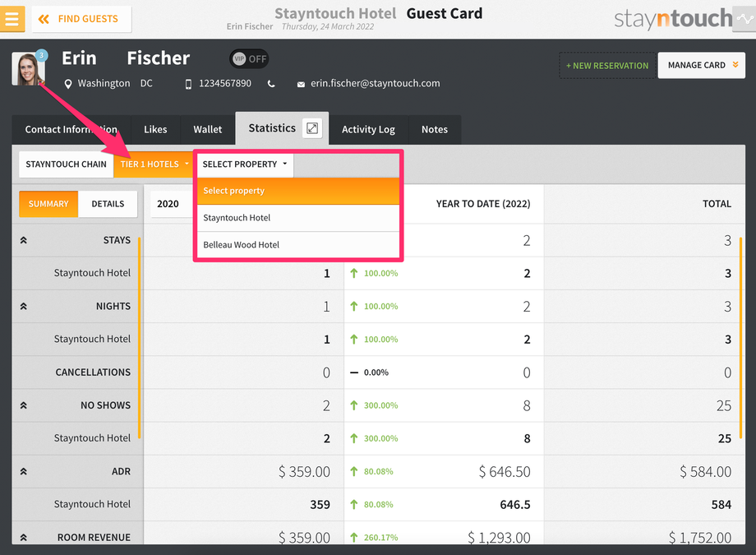Collapse the Stays section
The width and height of the screenshot is (756, 555).
[x=23, y=240]
